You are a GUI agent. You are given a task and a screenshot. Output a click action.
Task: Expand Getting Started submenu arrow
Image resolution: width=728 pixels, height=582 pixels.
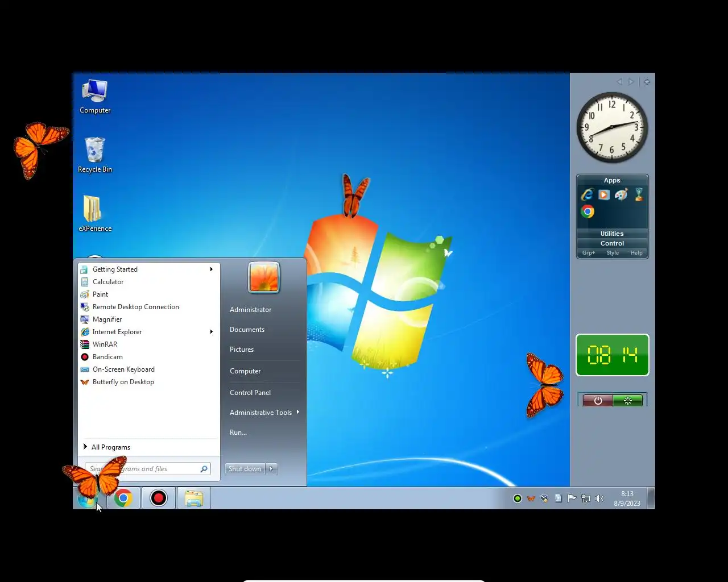pyautogui.click(x=211, y=269)
